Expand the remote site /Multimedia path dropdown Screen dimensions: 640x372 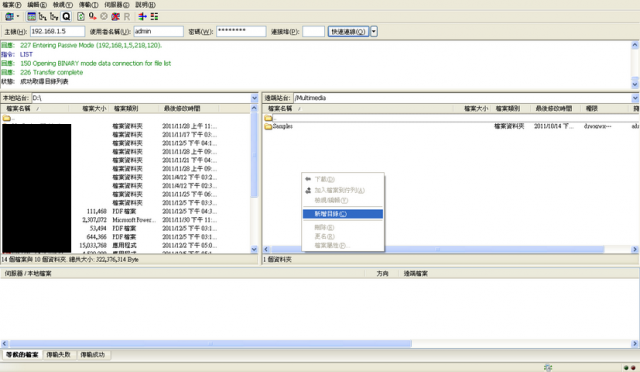pyautogui.click(x=635, y=98)
